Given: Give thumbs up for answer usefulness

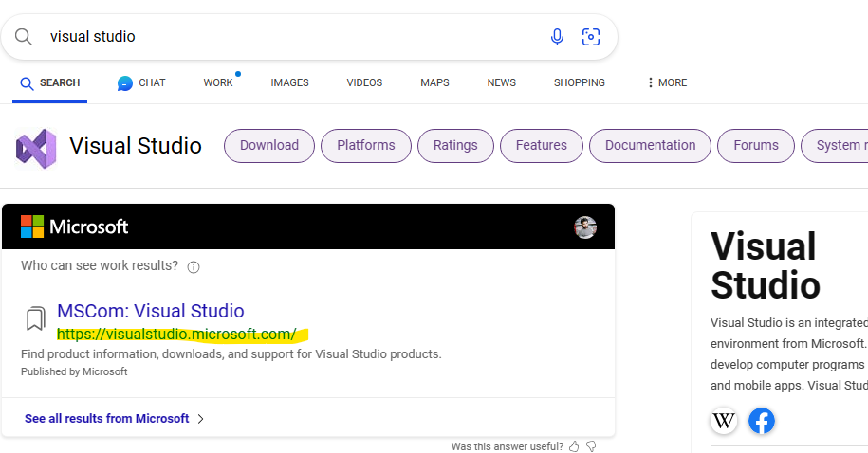Looking at the screenshot, I should (574, 446).
